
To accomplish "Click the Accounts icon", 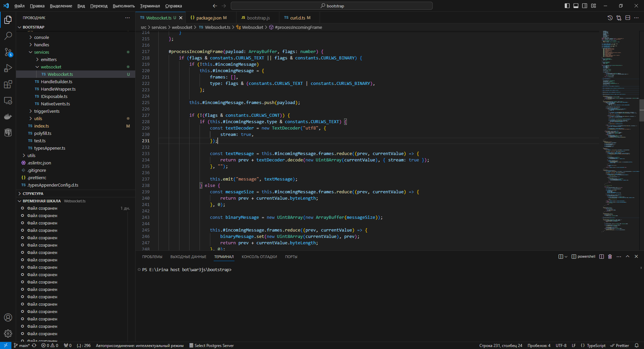I will tap(8, 317).
